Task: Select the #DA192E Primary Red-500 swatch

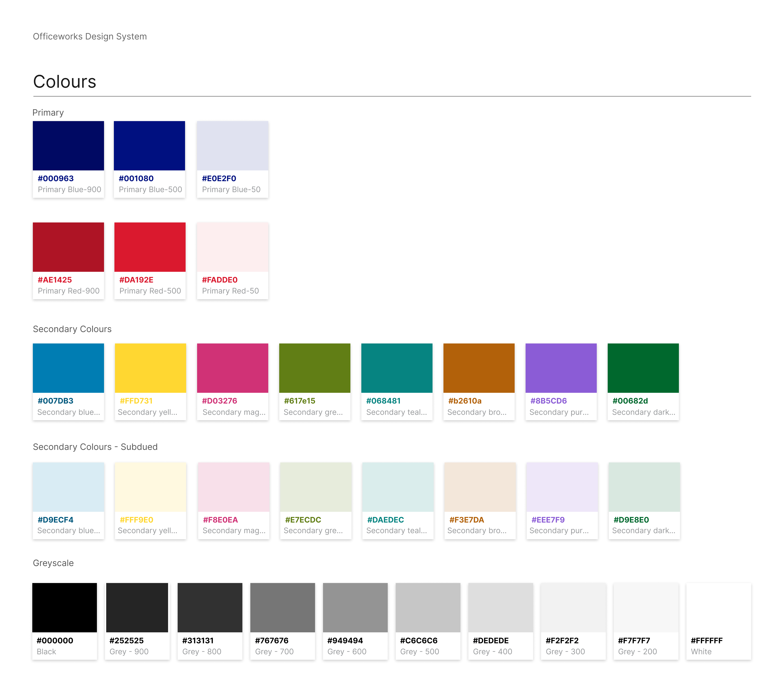Action: tap(149, 247)
